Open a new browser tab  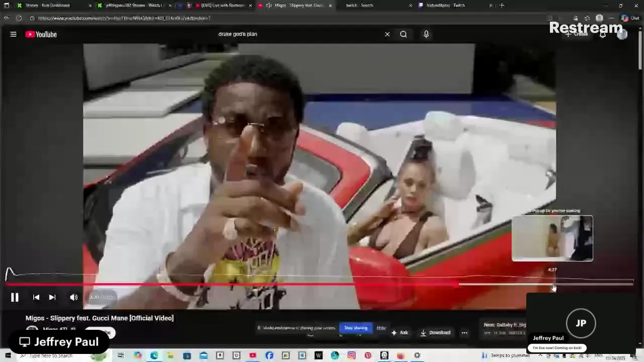502,6
